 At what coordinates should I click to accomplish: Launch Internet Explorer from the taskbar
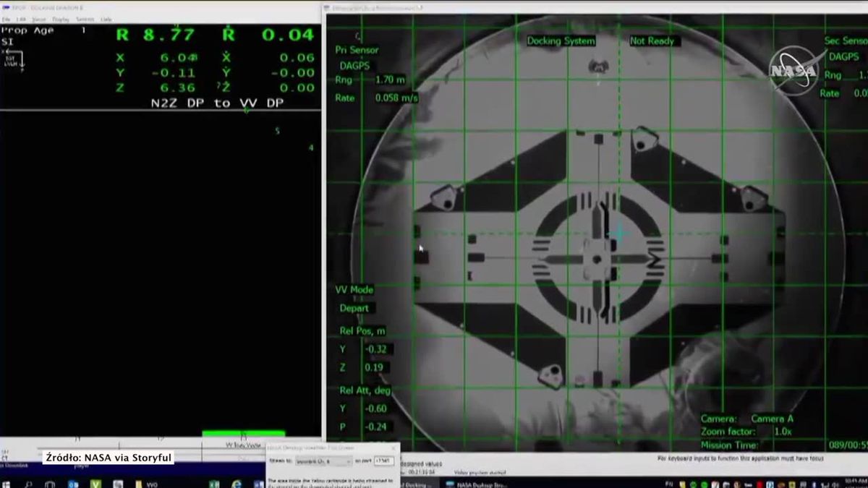pos(236,483)
